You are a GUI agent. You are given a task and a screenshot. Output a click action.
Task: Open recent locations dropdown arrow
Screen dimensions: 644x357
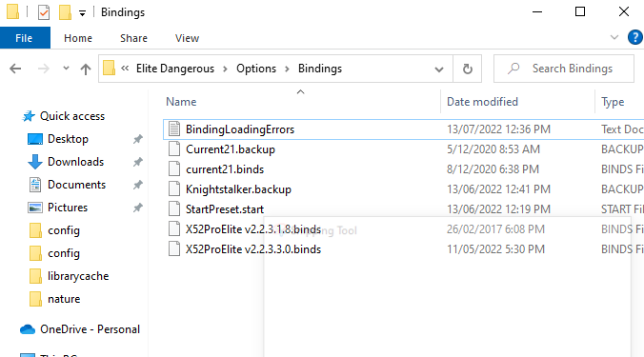click(66, 69)
